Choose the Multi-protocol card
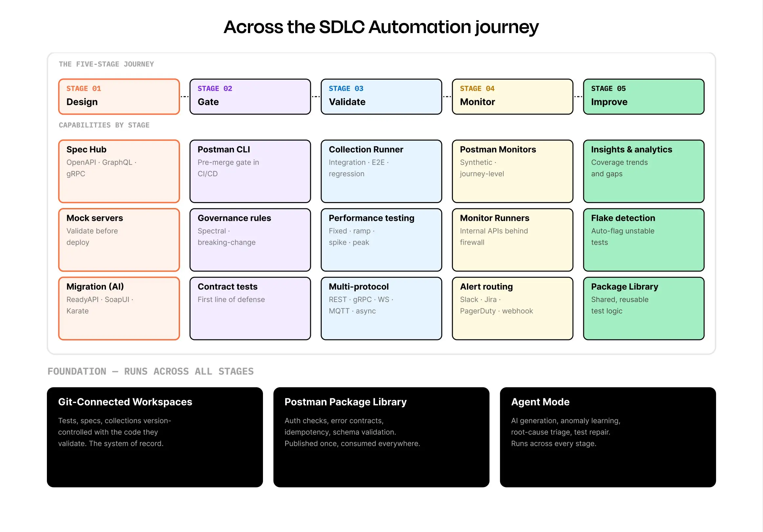This screenshot has height=532, width=763. click(x=382, y=309)
